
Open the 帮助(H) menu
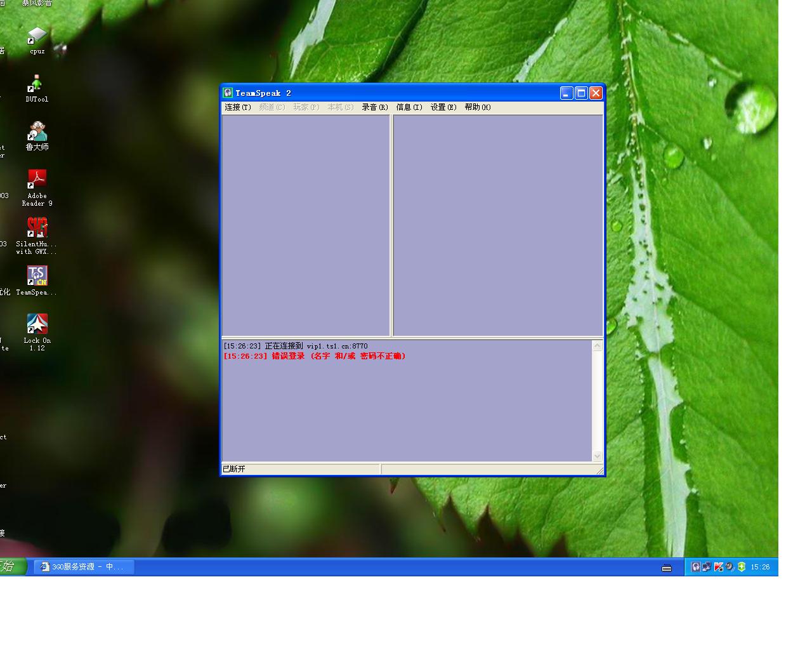(x=478, y=107)
